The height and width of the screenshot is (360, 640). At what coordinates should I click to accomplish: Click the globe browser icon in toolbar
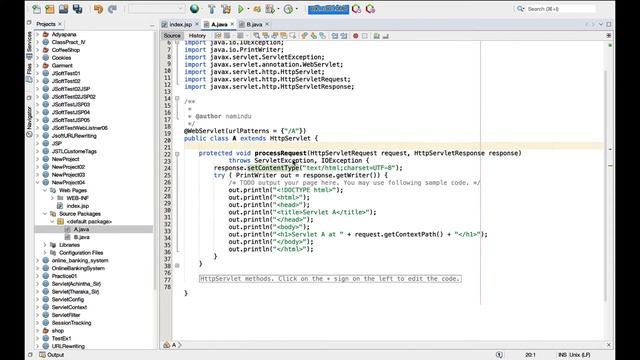click(x=195, y=9)
